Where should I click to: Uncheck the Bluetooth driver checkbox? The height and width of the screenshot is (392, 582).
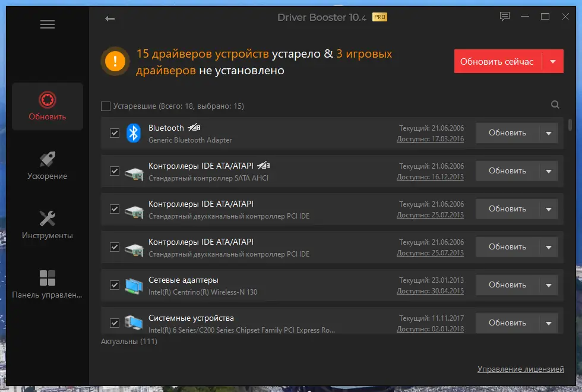115,133
